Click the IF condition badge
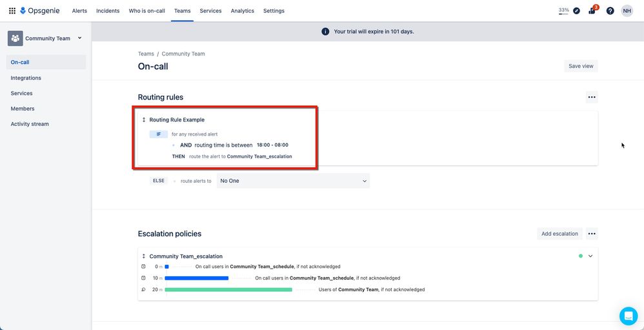The width and height of the screenshot is (644, 330). click(x=159, y=134)
